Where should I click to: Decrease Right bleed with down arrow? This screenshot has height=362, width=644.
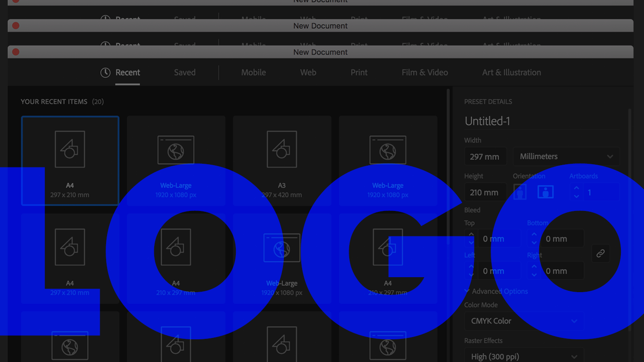point(534,275)
